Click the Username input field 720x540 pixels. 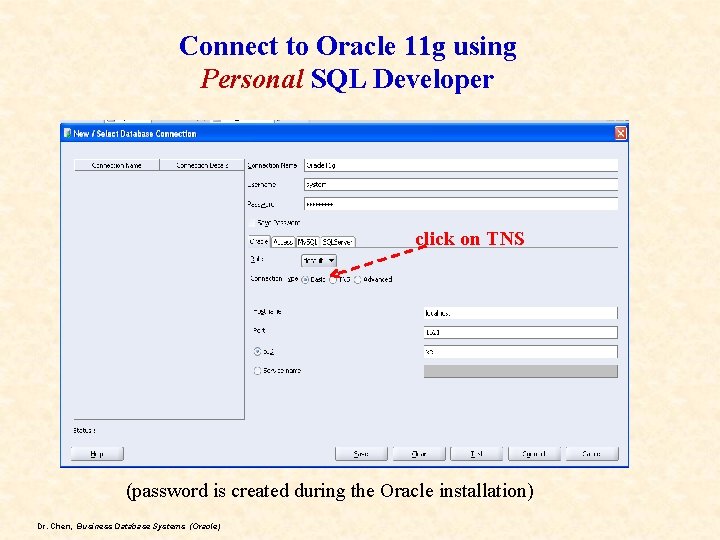[461, 185]
